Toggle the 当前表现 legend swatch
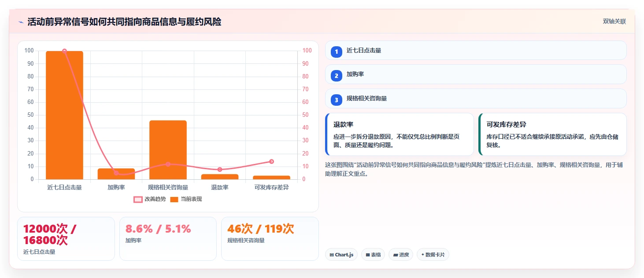This screenshot has height=278, width=644. tap(174, 200)
